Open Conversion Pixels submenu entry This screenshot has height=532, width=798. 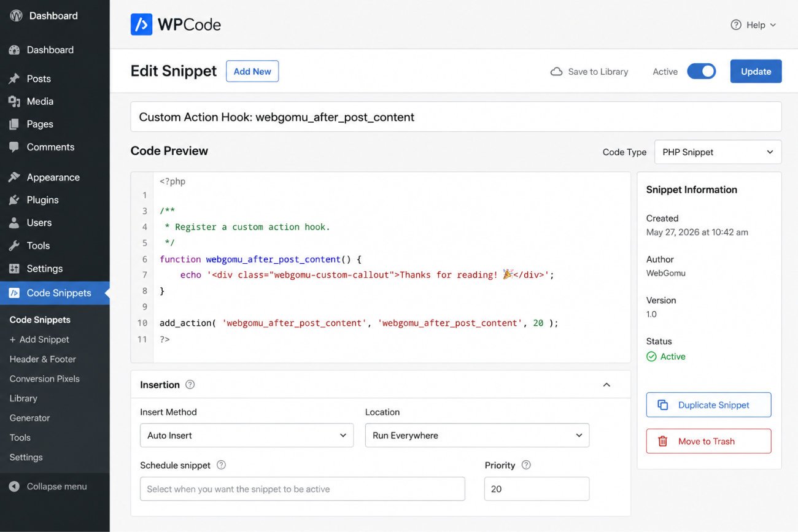[45, 379]
